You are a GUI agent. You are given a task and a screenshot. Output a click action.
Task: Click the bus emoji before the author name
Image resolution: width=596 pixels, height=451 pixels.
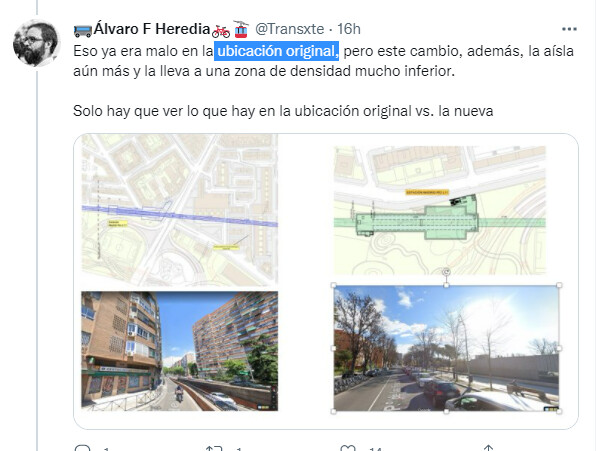[x=82, y=30]
